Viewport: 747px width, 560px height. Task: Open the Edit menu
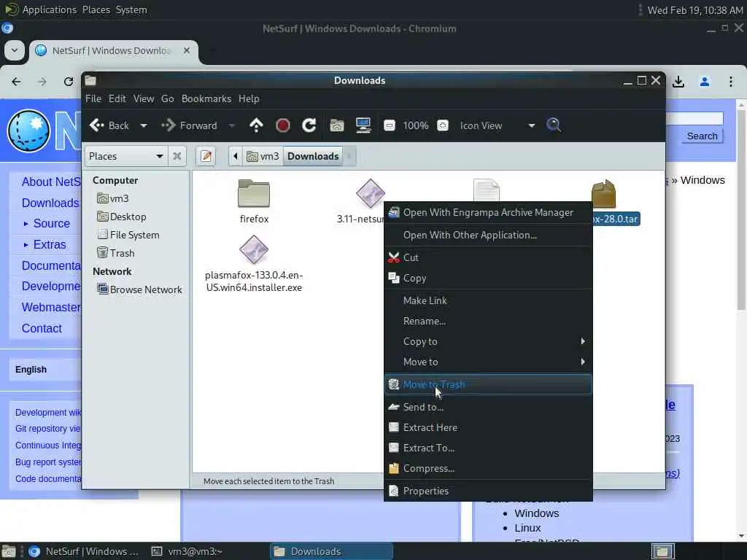click(117, 98)
